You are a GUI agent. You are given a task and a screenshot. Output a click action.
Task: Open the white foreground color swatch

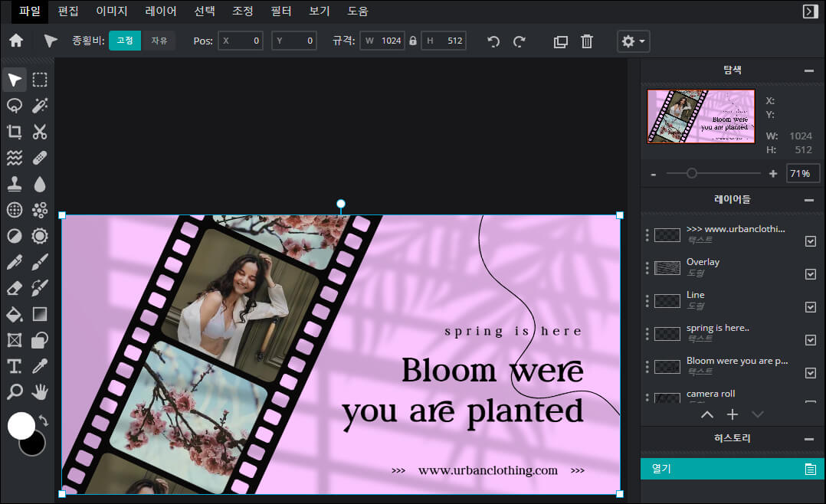point(21,426)
